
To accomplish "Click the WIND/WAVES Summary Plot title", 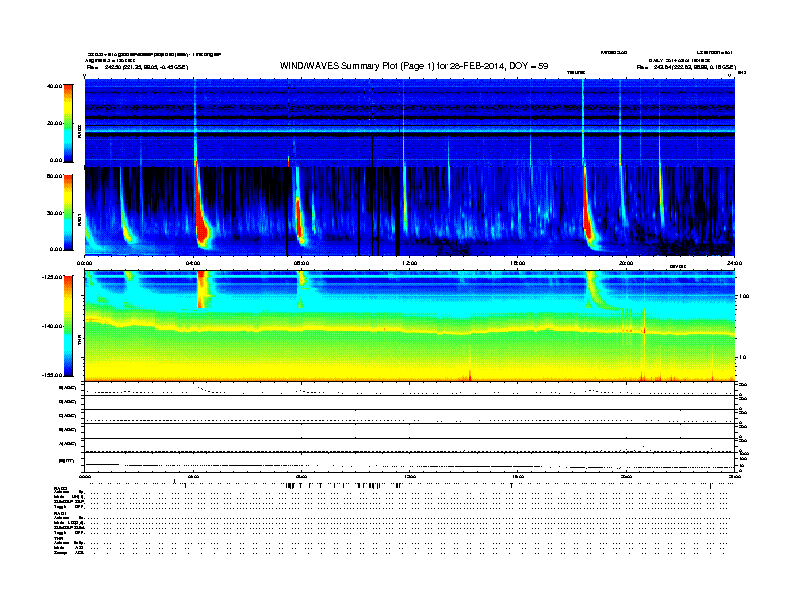I will [x=414, y=66].
